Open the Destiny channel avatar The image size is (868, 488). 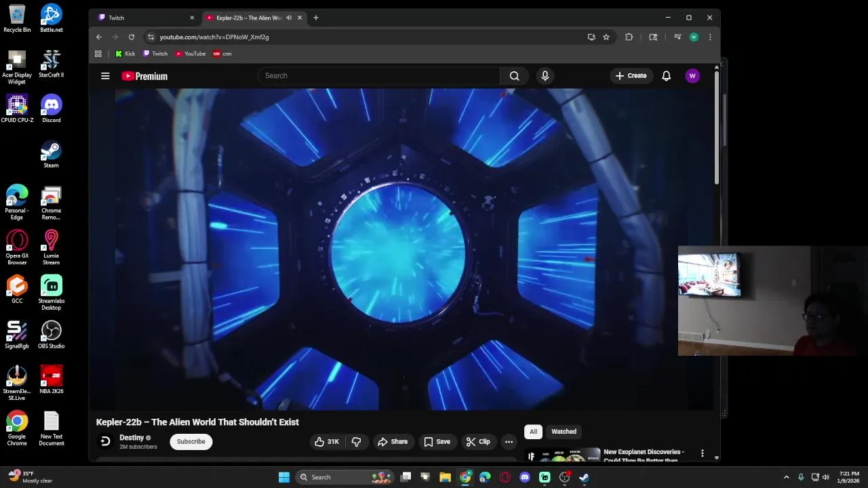tap(105, 441)
